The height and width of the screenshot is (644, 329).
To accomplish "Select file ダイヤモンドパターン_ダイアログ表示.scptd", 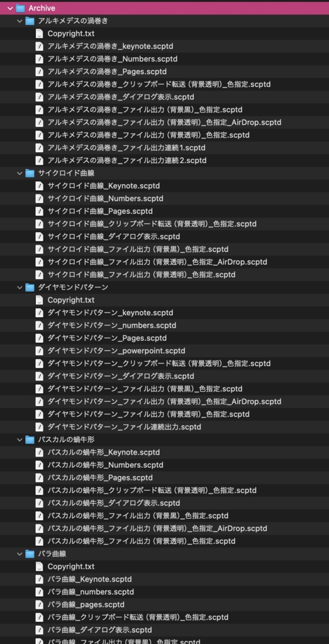I will 121,377.
